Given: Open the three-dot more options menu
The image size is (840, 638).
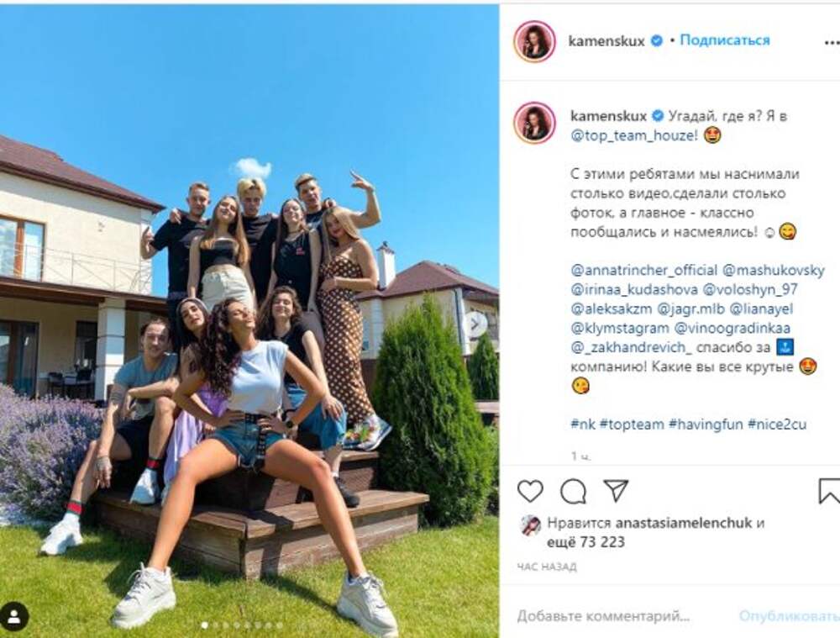Looking at the screenshot, I should coord(832,42).
